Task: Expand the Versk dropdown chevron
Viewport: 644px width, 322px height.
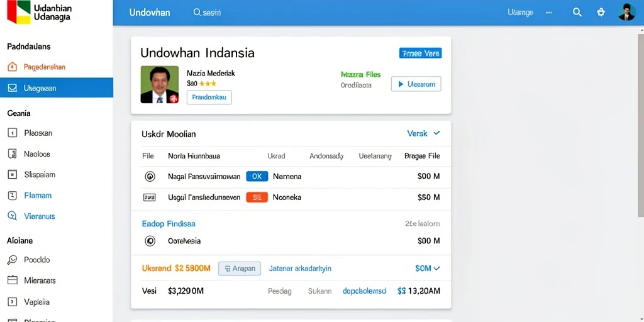Action: 436,133
